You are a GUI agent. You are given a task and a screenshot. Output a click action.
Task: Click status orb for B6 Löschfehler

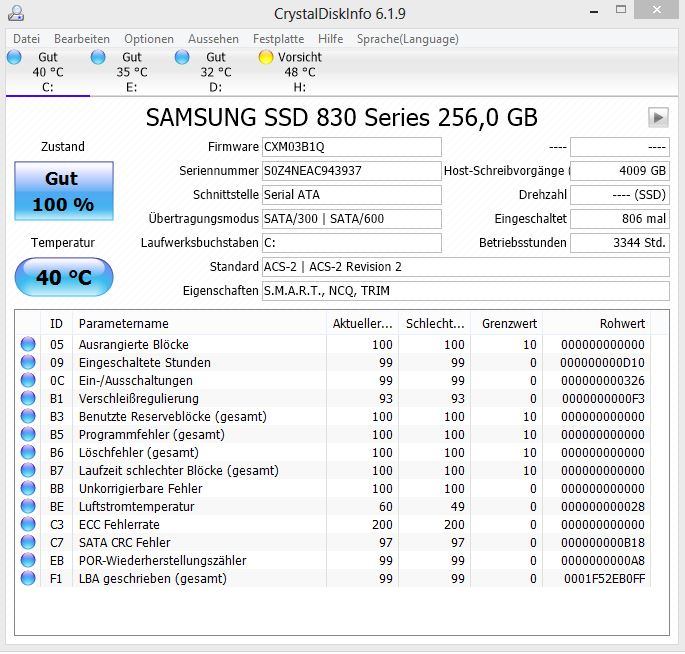[x=28, y=452]
